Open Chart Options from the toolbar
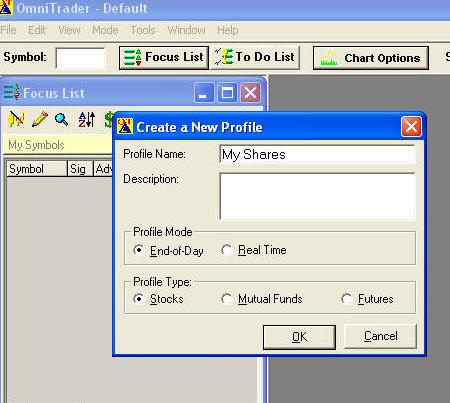Viewport: 450px width, 403px height. pyautogui.click(x=371, y=58)
